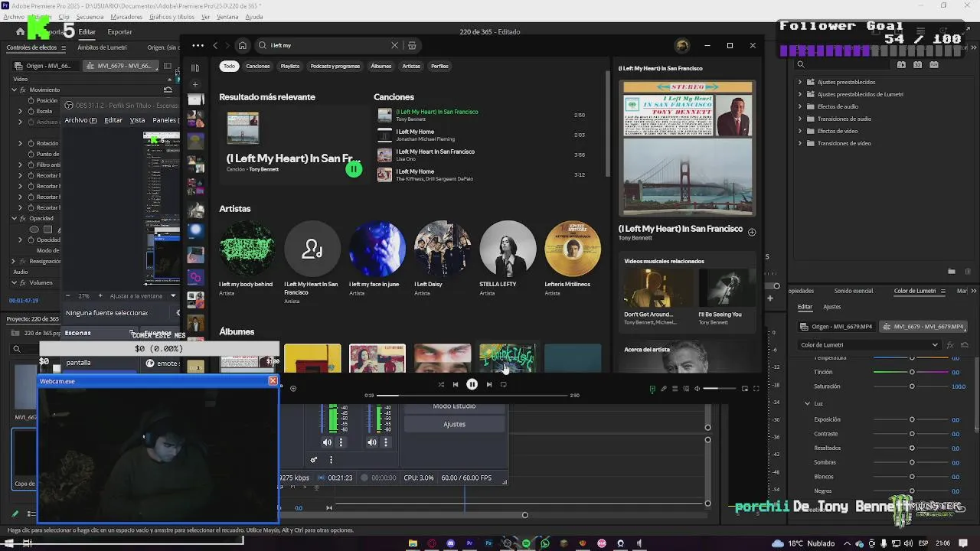The height and width of the screenshot is (551, 980).
Task: Expand Efectos de audio folder
Action: pyautogui.click(x=800, y=106)
